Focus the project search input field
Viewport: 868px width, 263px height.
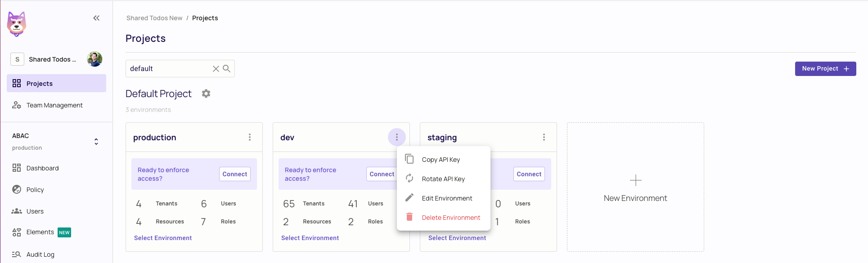169,69
